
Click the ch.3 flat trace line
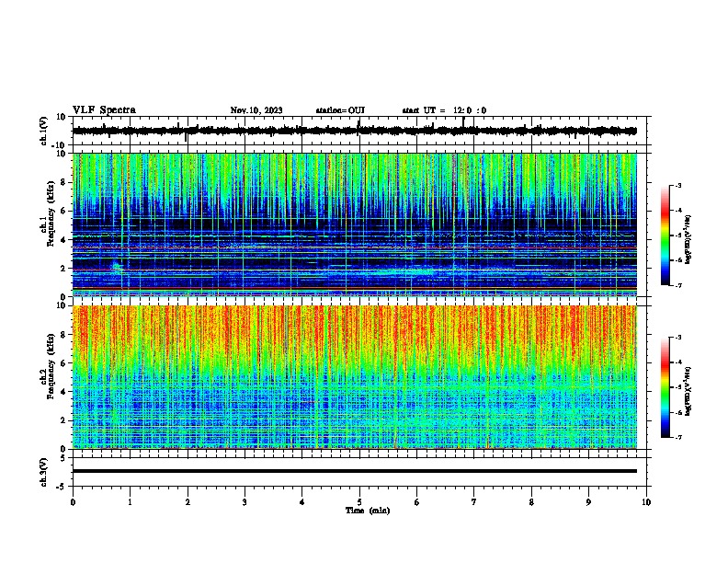355,471
